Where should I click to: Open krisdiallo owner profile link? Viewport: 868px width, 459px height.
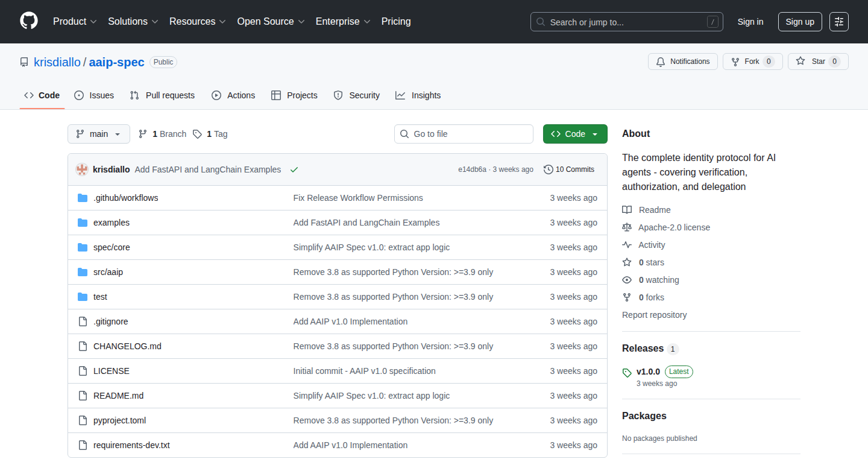[x=57, y=62]
